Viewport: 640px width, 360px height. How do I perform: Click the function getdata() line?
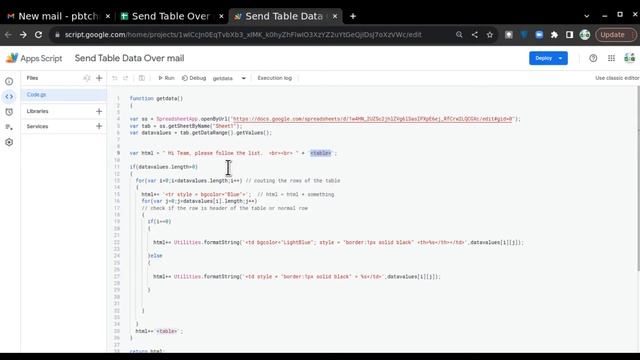[x=156, y=98]
